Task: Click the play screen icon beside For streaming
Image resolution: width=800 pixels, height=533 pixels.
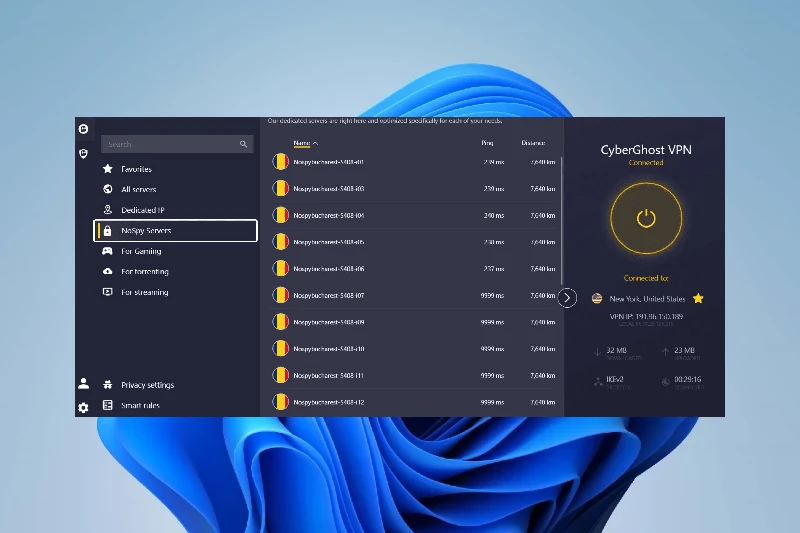Action: 108,292
